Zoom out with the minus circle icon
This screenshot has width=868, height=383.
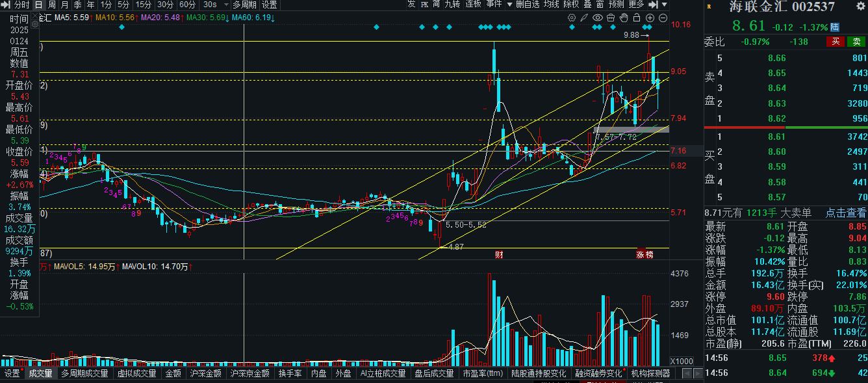(x=663, y=18)
